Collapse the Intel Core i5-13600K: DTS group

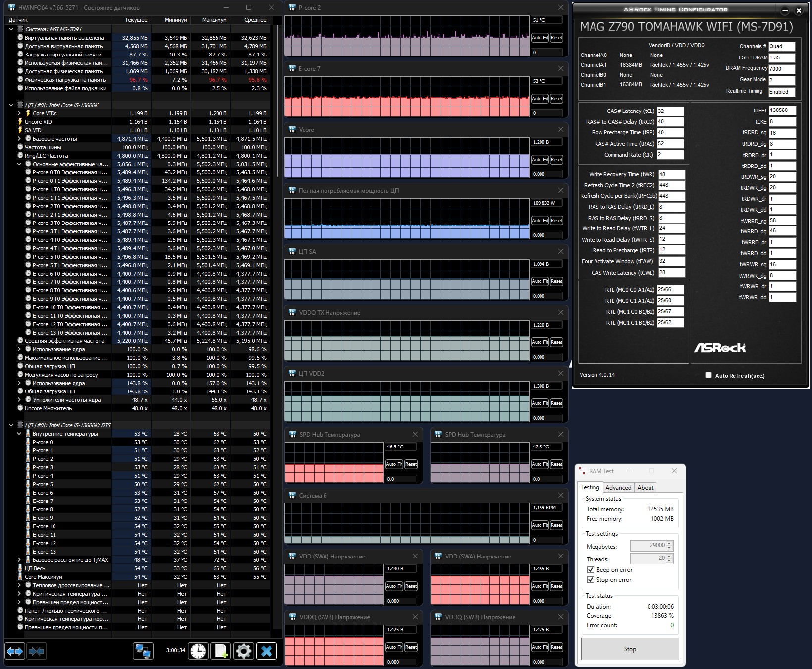11,425
